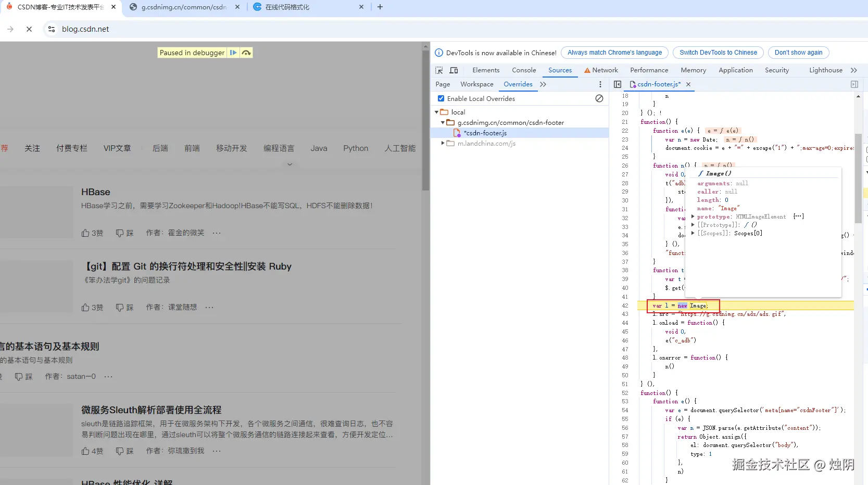
Task: Collapse the local overrides folder
Action: tap(436, 112)
